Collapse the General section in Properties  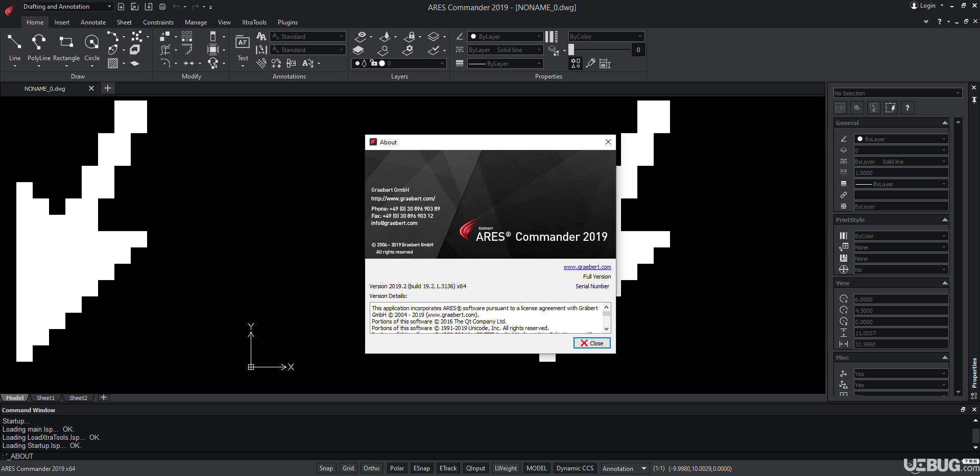click(x=945, y=123)
